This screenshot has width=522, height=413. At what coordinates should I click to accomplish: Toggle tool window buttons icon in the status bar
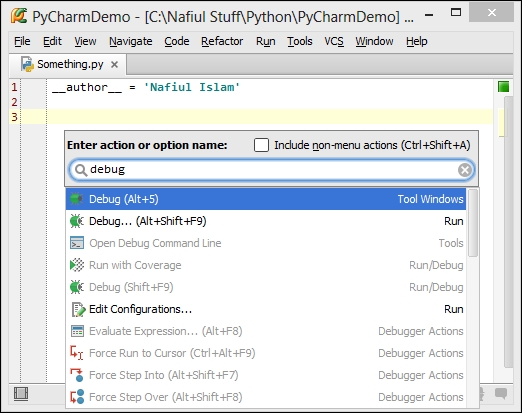[x=21, y=394]
